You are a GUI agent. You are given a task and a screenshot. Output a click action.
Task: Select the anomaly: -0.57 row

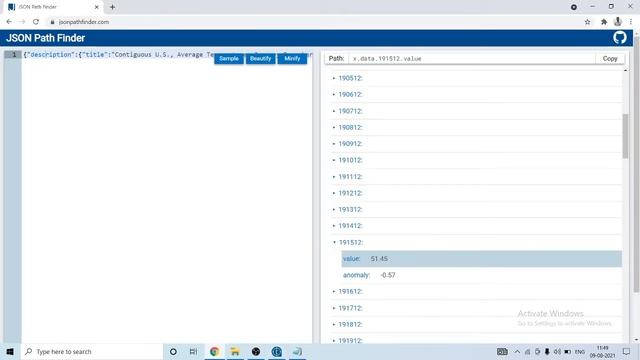482,275
